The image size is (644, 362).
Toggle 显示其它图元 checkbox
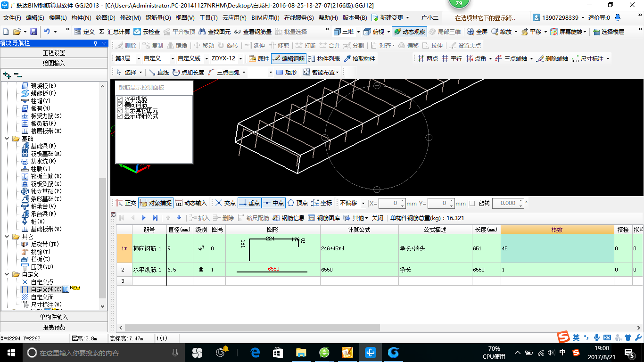point(120,110)
